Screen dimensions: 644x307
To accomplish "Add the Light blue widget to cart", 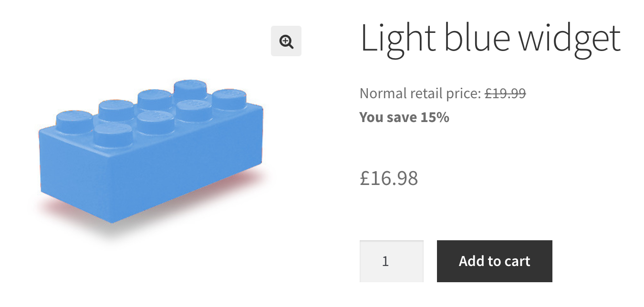I will [494, 261].
